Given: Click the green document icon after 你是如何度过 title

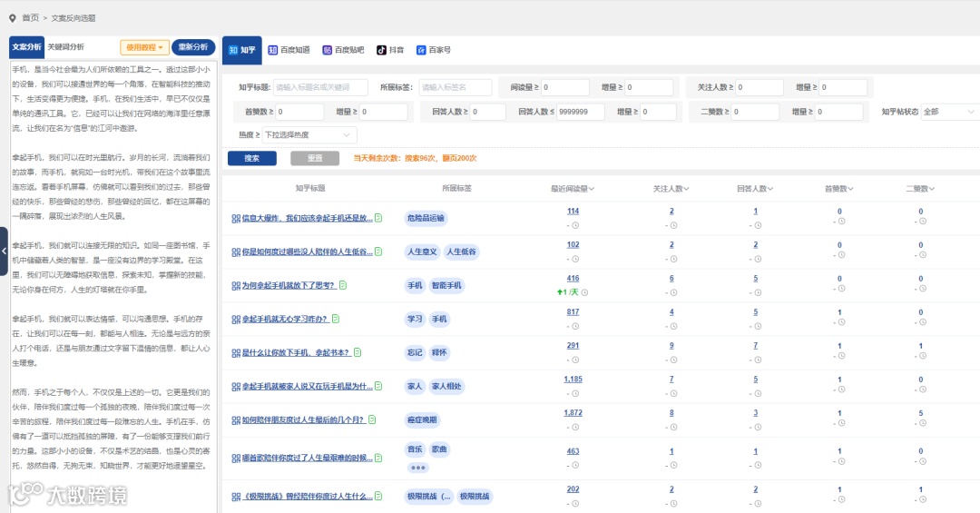Looking at the screenshot, I should [378, 252].
